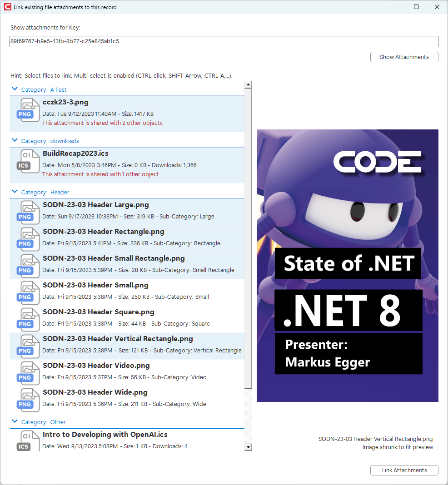448x485 pixels.
Task: Click the attachment Key input field
Action: point(224,41)
